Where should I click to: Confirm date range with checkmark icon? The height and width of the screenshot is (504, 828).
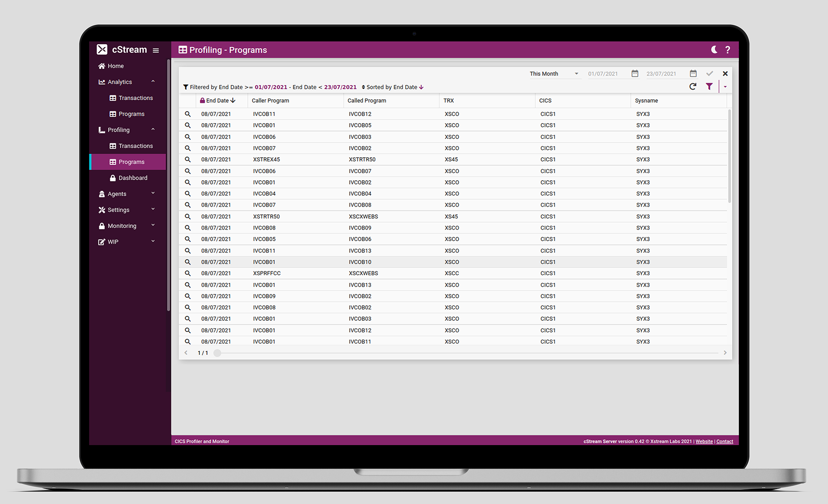coord(710,74)
